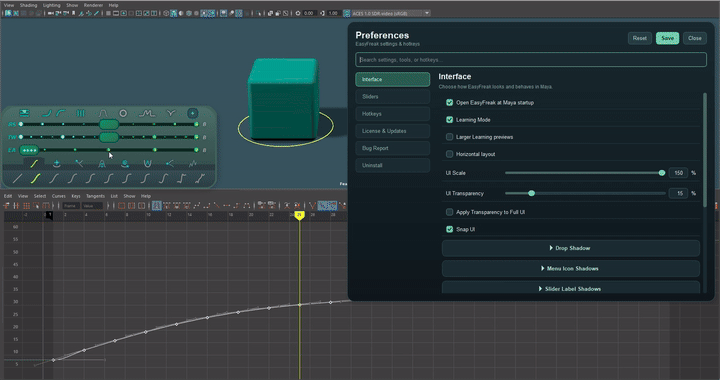Screen dimensions: 720x380
Task: Click the lock icon beside the TW slider
Action: [x=204, y=137]
